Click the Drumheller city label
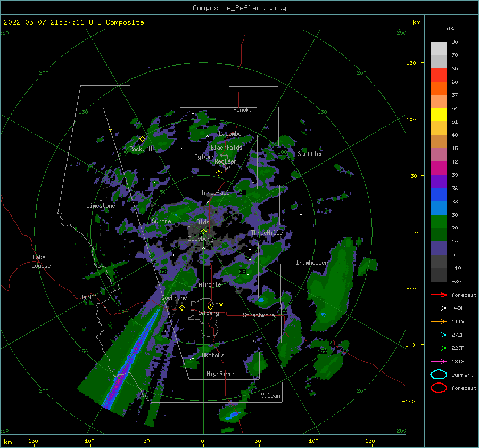The height and width of the screenshot is (448, 479). pyautogui.click(x=312, y=263)
